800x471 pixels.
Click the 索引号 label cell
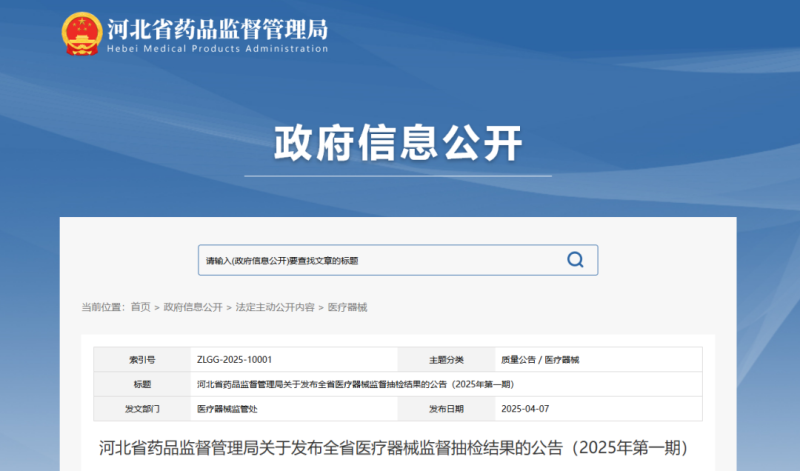click(141, 359)
